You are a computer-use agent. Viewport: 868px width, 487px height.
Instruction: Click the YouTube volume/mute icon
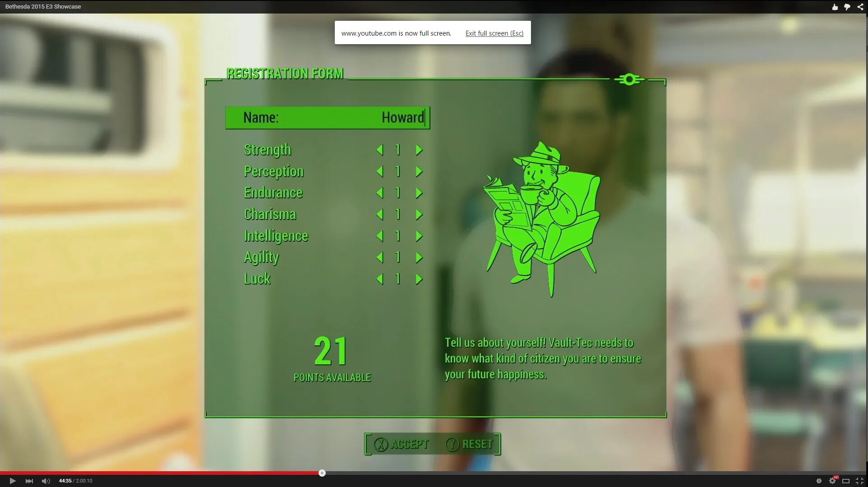[x=45, y=480]
